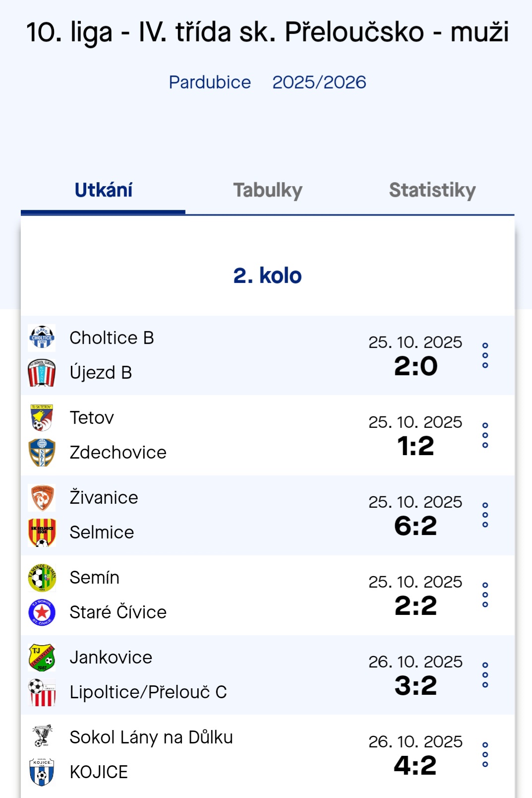The height and width of the screenshot is (798, 532).
Task: Expand options for Semín vs Staré Čívice
Action: (x=485, y=595)
